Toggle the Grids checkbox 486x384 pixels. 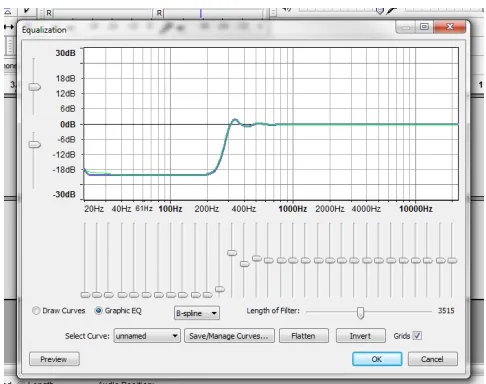pyautogui.click(x=417, y=336)
